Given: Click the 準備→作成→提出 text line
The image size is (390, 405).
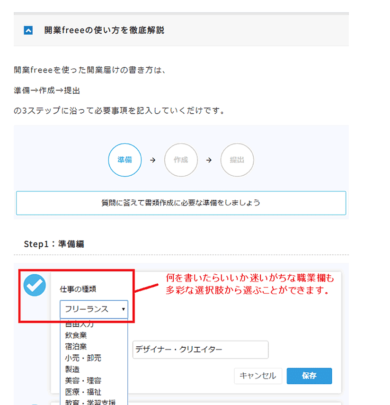Looking at the screenshot, I should pos(47,91).
